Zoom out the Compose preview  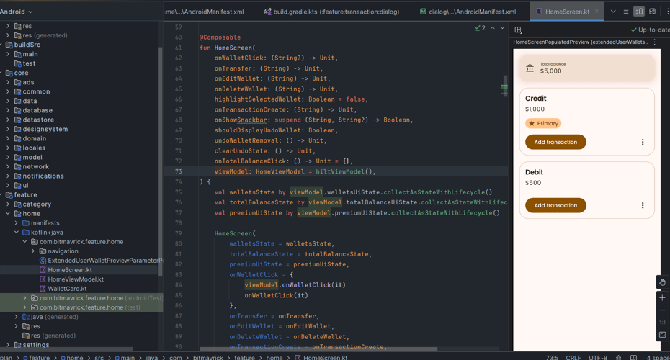[x=662, y=310]
